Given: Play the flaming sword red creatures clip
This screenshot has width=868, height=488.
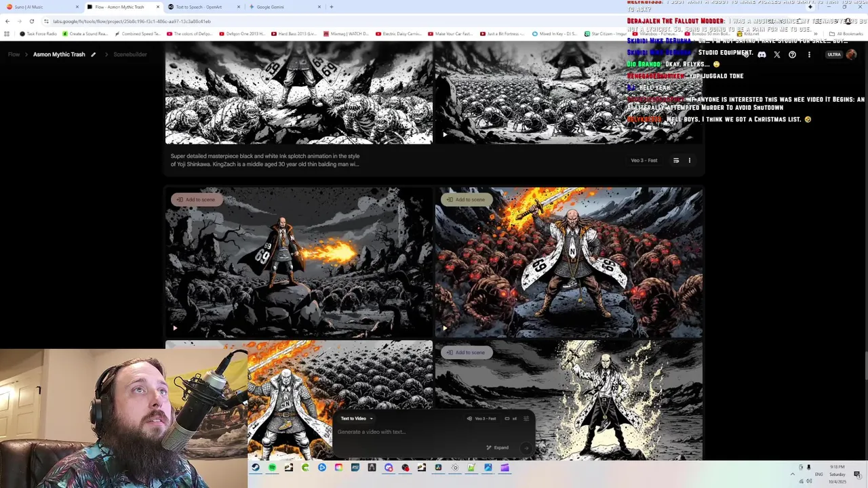Looking at the screenshot, I should [x=445, y=328].
